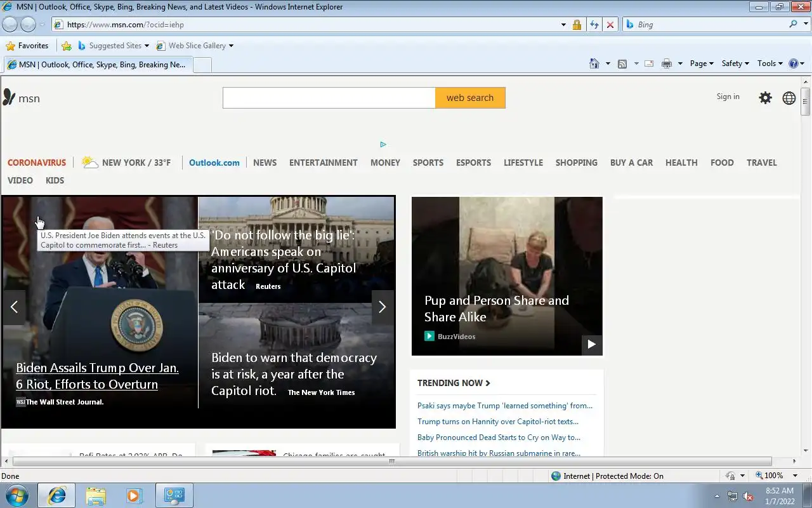Click the browser Forward arrow button

pyautogui.click(x=28, y=24)
